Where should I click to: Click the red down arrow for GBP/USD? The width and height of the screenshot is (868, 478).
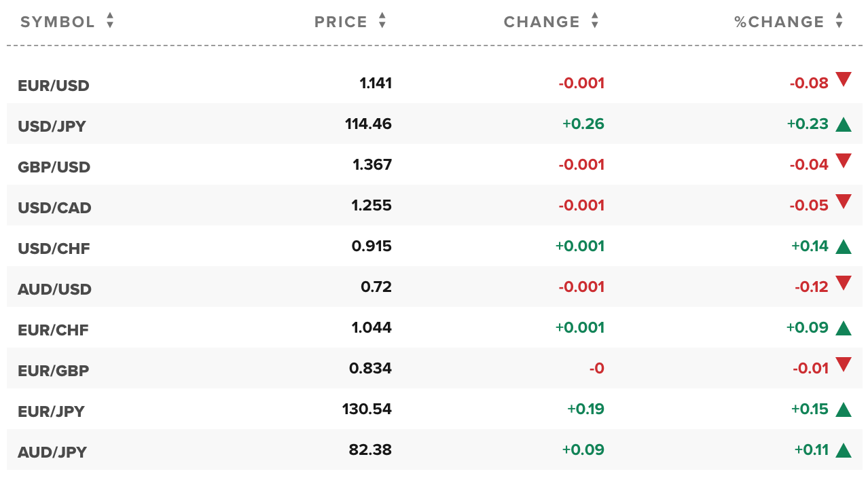point(844,161)
